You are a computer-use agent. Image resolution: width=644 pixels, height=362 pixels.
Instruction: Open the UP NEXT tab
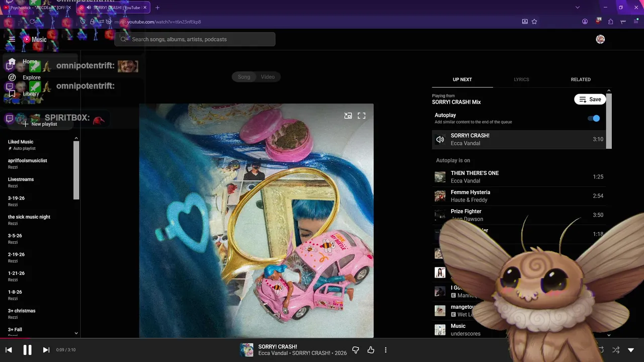point(462,79)
